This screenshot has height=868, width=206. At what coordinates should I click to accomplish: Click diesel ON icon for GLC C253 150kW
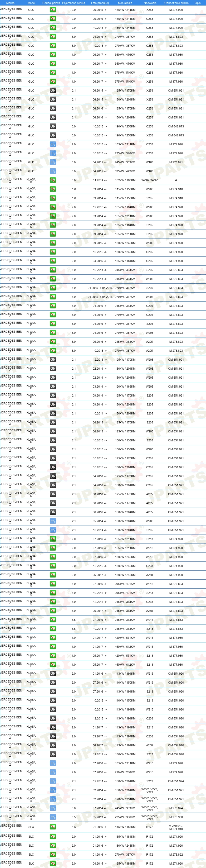click(53, 117)
